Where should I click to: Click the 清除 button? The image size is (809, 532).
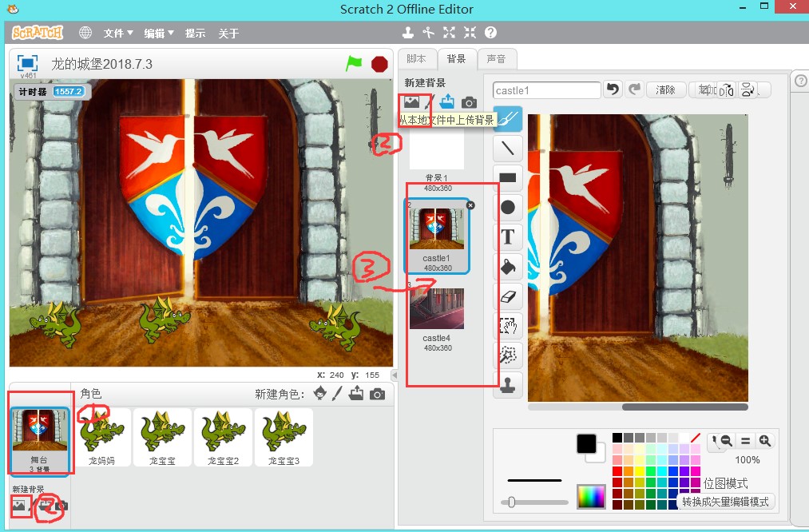pyautogui.click(x=665, y=89)
